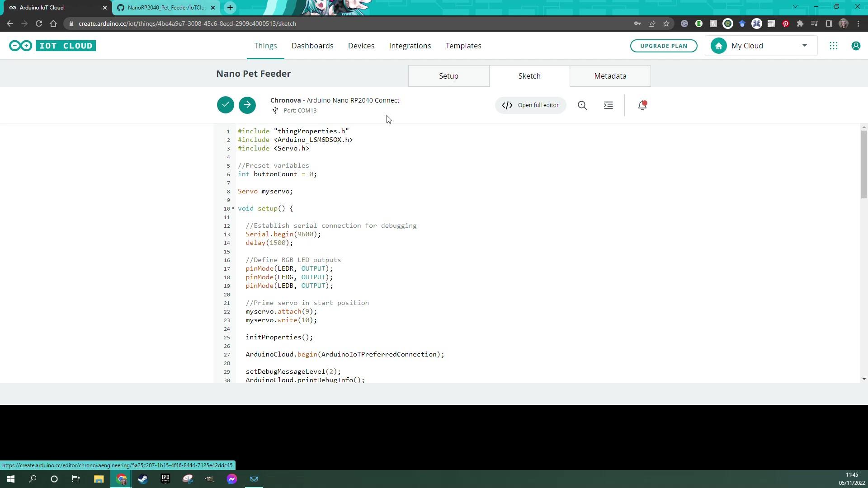Image resolution: width=868 pixels, height=488 pixels.
Task: Click the Arduino IoT Cloud logo
Action: coord(52,46)
